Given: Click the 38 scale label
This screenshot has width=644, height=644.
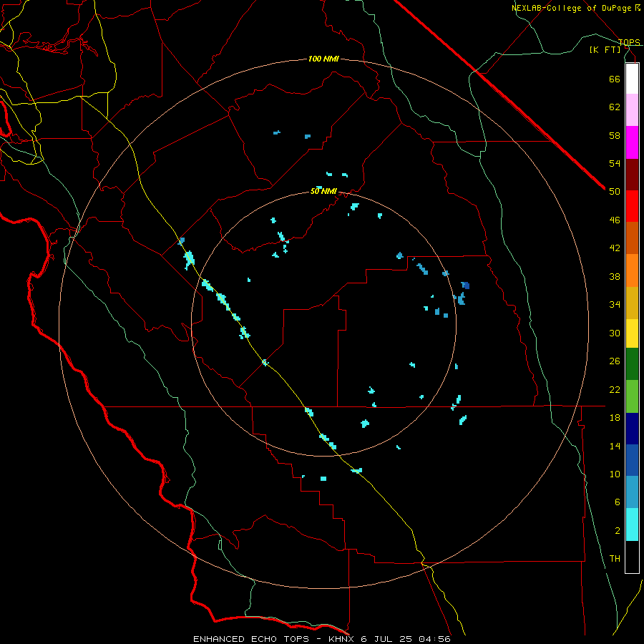Looking at the screenshot, I should pos(615,277).
